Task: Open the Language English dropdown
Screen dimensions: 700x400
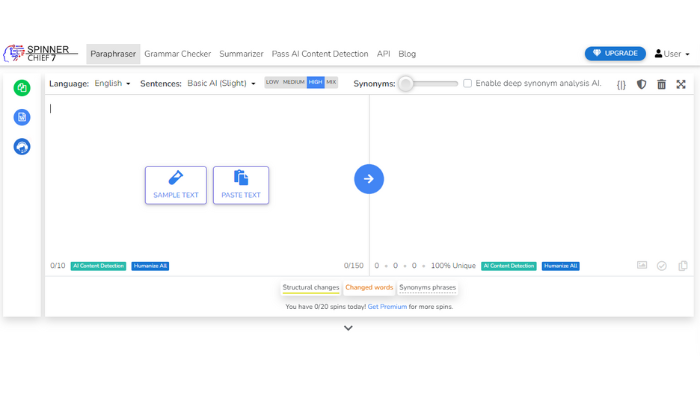Action: [112, 83]
